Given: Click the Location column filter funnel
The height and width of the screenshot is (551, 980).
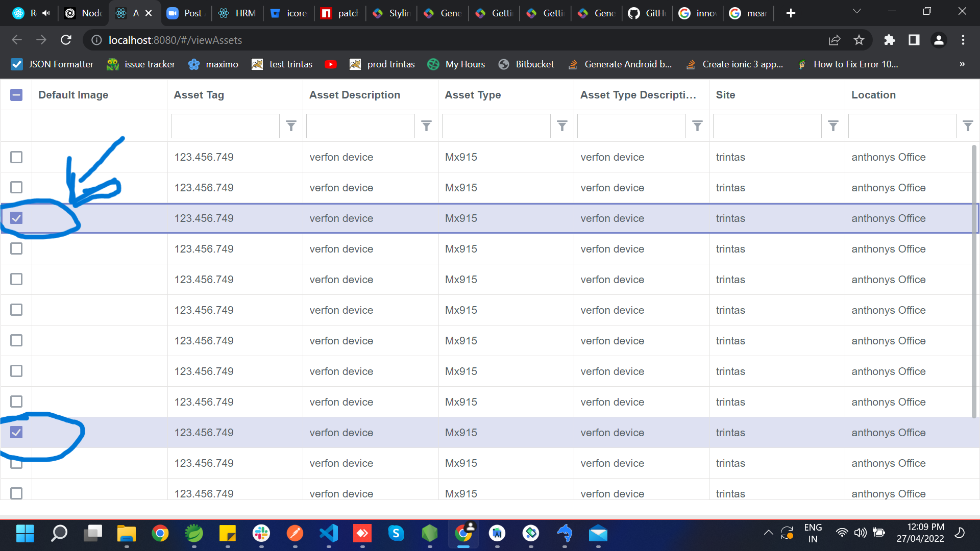Looking at the screenshot, I should click(x=968, y=126).
